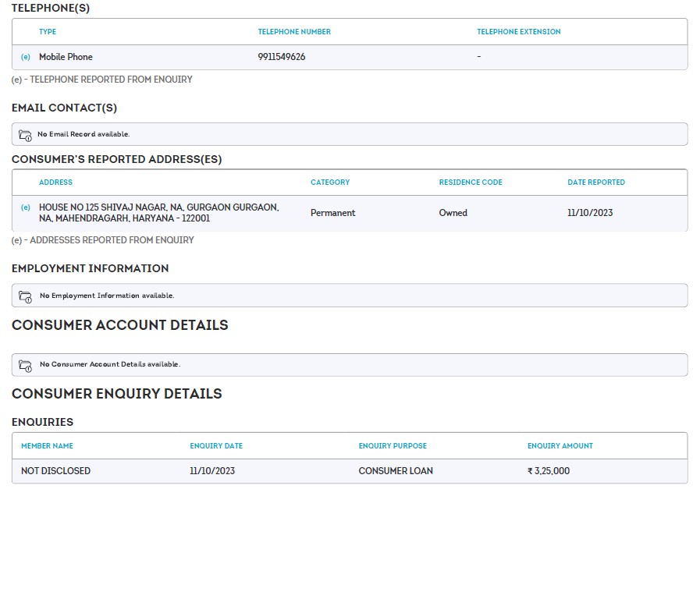
Task: Click the Consumer Enquiry Details heading
Action: click(x=117, y=394)
